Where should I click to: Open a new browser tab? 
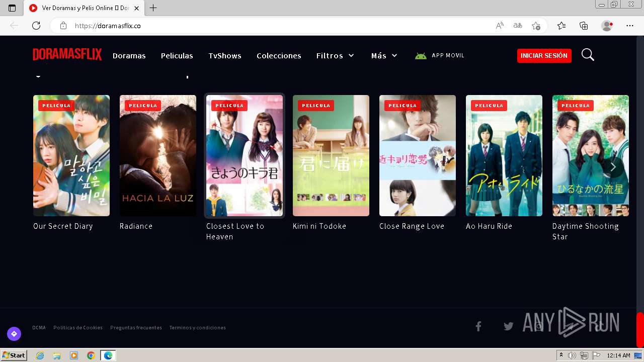(153, 8)
